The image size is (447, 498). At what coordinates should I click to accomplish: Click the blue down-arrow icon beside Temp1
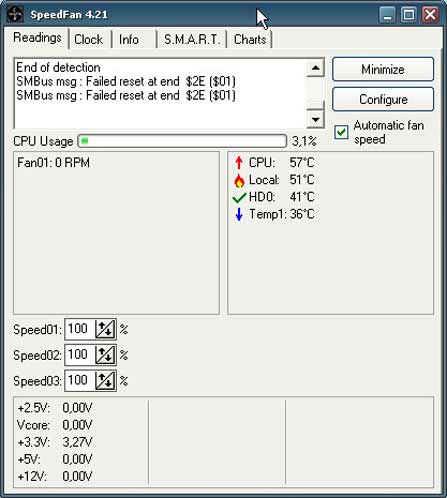point(239,214)
